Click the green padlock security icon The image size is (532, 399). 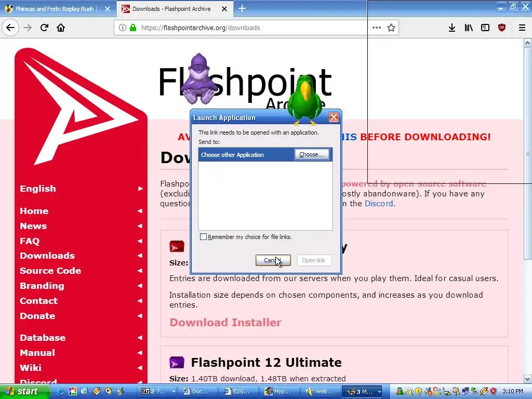[133, 28]
